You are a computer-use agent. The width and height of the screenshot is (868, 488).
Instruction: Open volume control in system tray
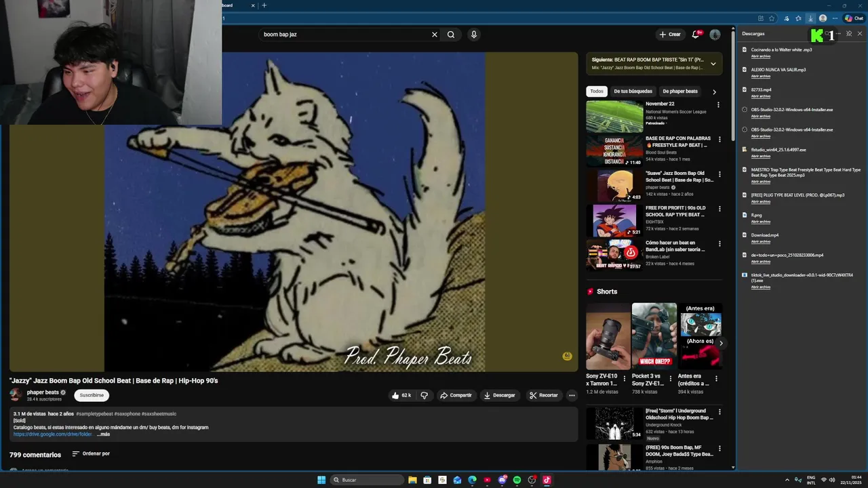(832, 480)
